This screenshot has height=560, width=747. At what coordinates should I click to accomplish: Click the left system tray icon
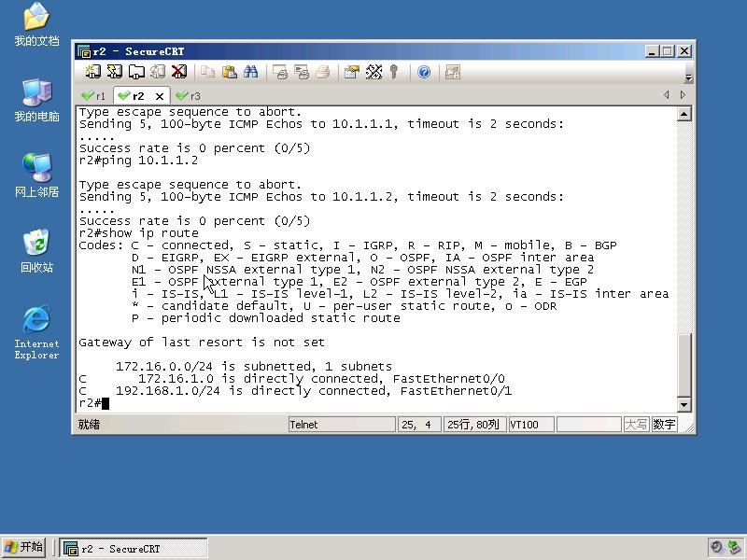click(x=716, y=547)
